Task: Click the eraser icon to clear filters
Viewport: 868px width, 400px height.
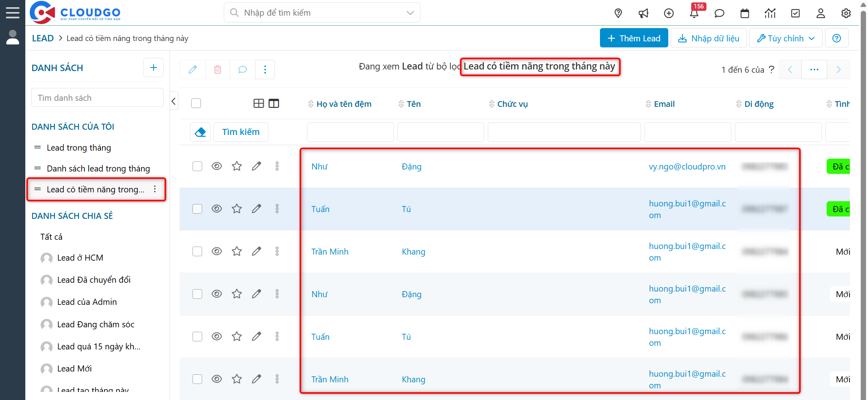Action: coord(200,132)
